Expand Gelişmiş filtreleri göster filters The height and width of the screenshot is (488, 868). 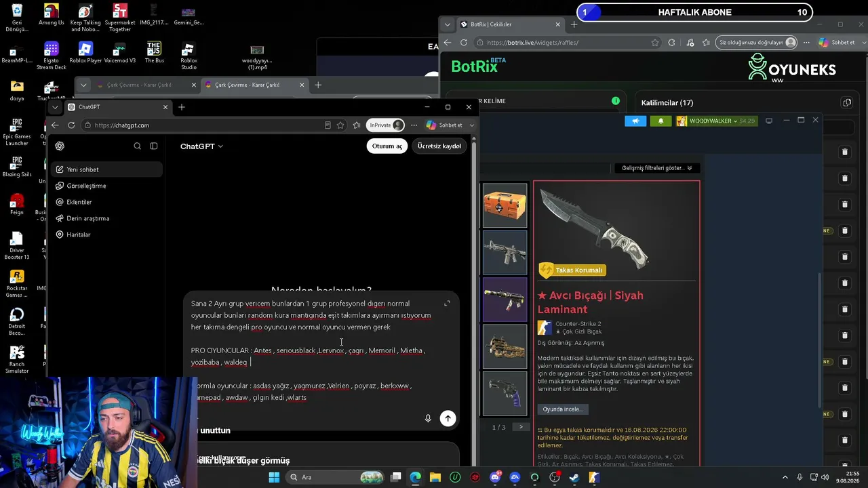point(657,168)
